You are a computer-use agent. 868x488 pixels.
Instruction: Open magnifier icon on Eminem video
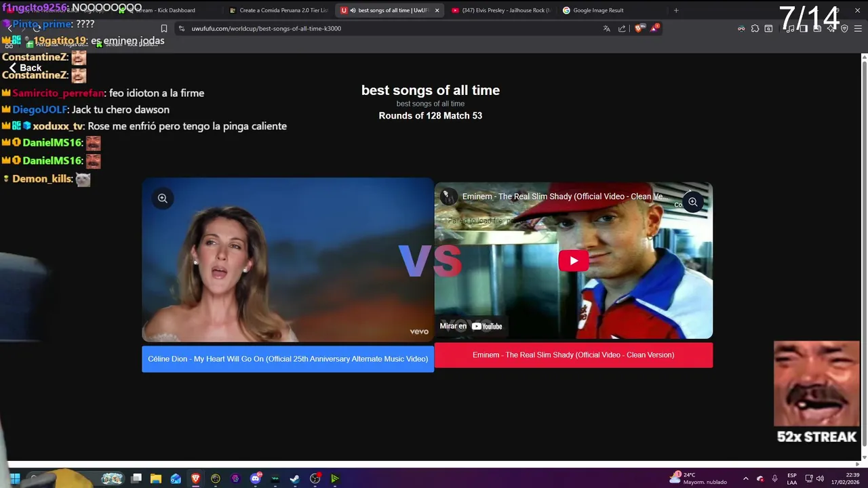pos(692,202)
